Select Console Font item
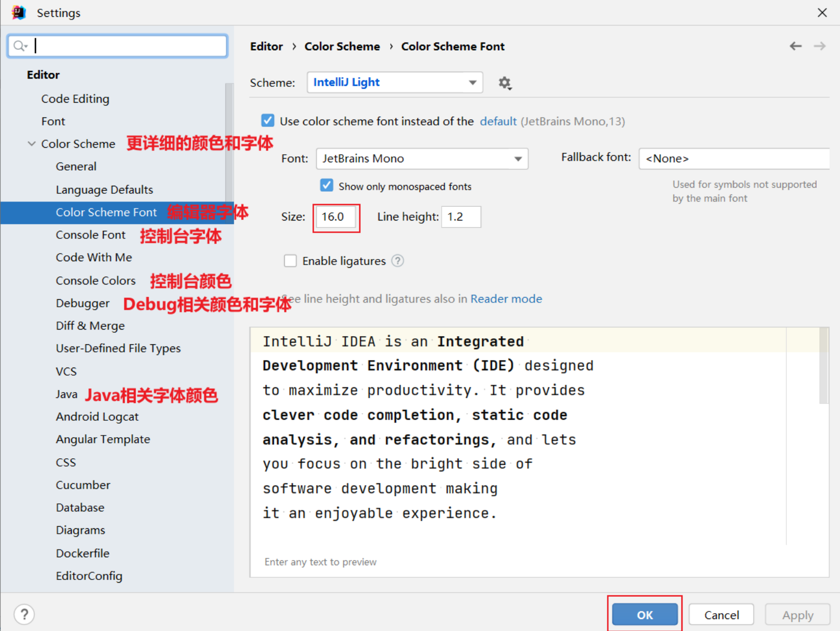 tap(90, 235)
